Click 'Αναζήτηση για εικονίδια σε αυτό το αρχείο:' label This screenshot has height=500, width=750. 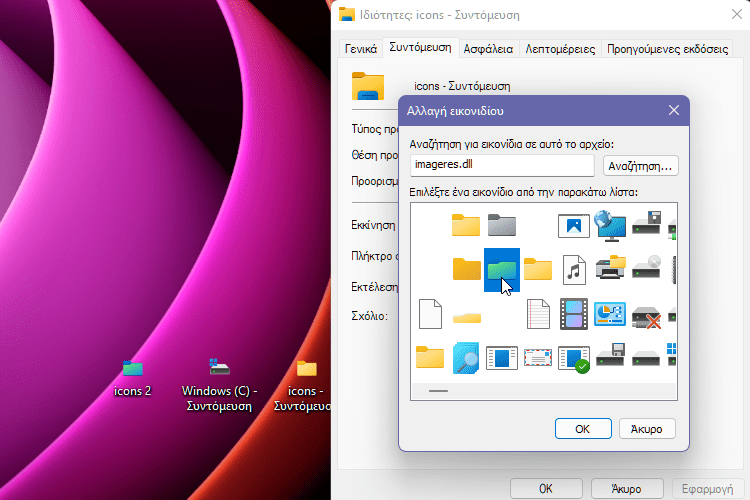click(x=511, y=144)
